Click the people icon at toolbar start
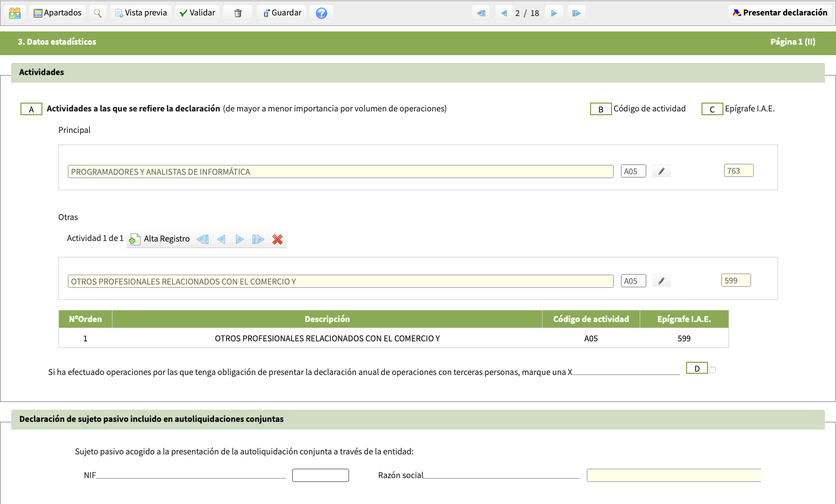836x504 pixels. coord(15,13)
